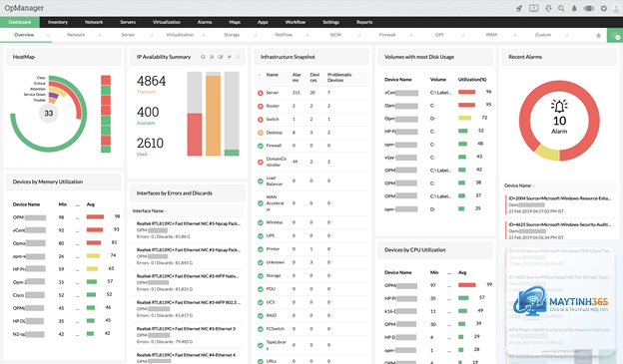Expand IP Availability Summary widget fullscreen
This screenshot has width=623, height=364.
pos(230,57)
